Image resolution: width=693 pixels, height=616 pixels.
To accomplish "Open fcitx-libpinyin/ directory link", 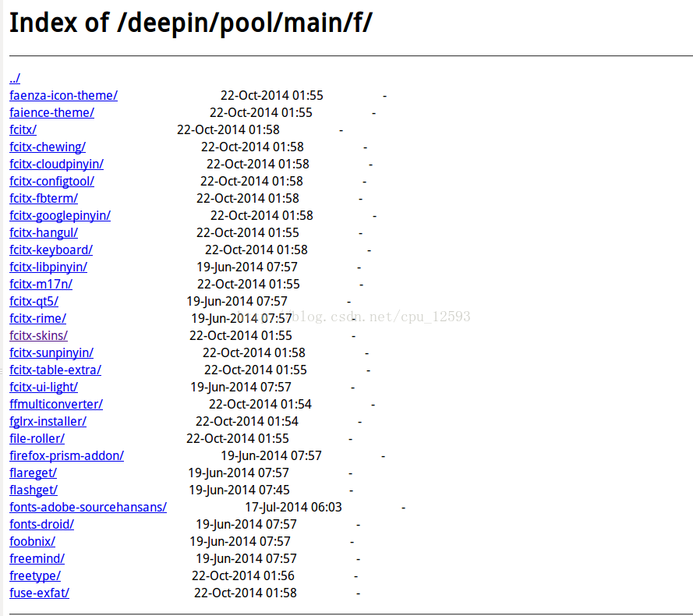I will point(48,267).
